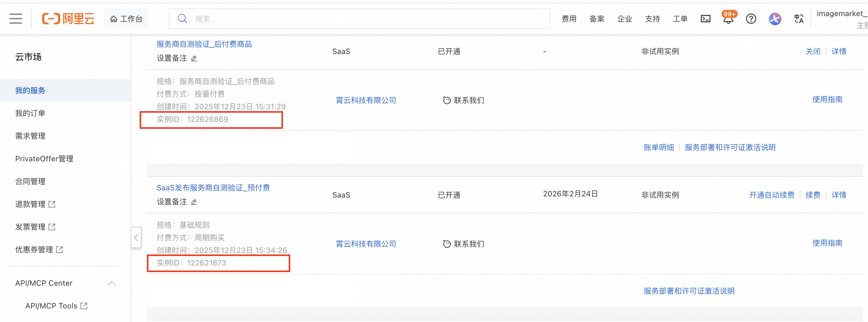Open the AI assistant icon
Screen dimensions: 868x322
click(775, 19)
